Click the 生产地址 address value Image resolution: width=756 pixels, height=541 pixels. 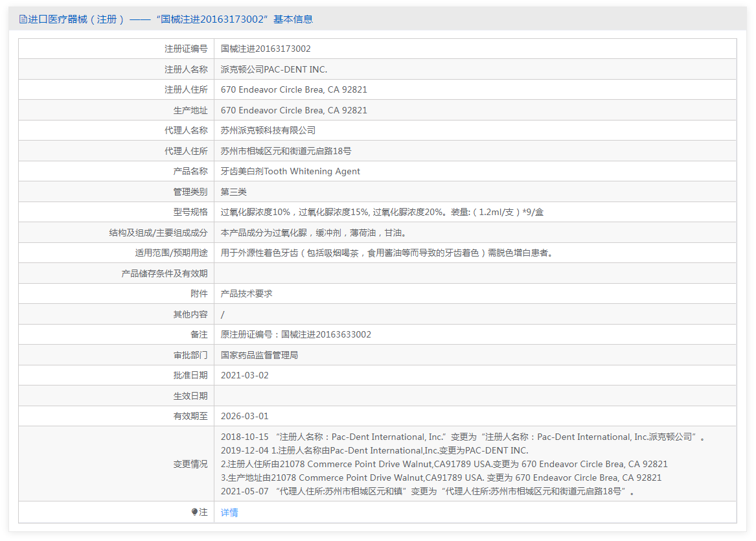point(294,110)
